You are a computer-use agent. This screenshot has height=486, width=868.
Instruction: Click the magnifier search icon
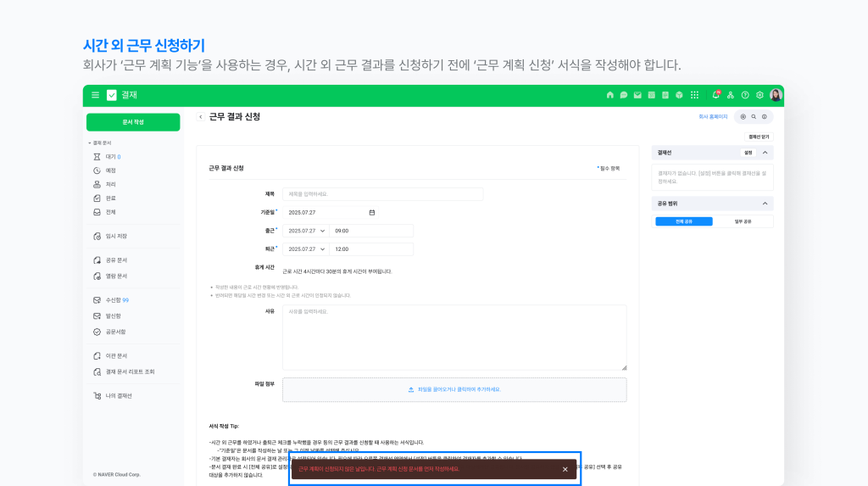pos(754,117)
